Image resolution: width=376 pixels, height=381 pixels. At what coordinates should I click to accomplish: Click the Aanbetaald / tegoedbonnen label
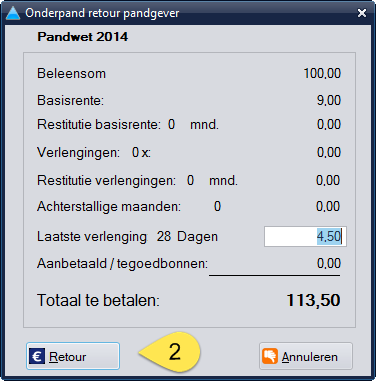[122, 264]
